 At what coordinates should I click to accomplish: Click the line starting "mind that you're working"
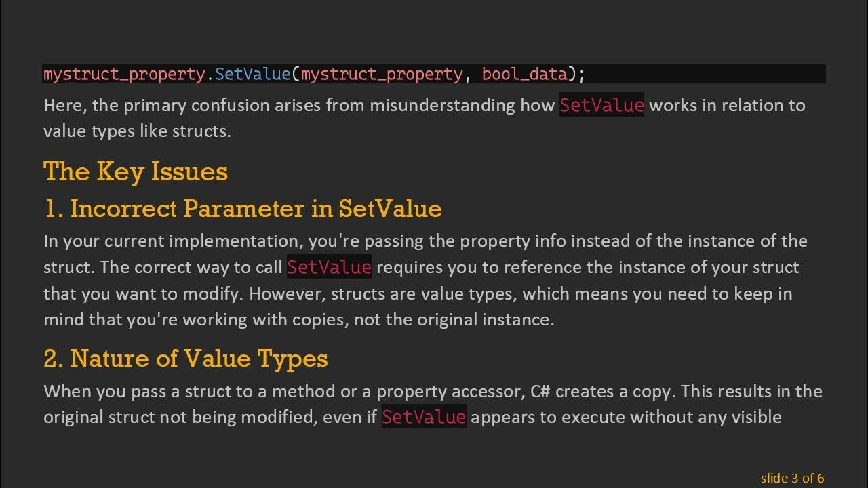pyautogui.click(x=298, y=320)
